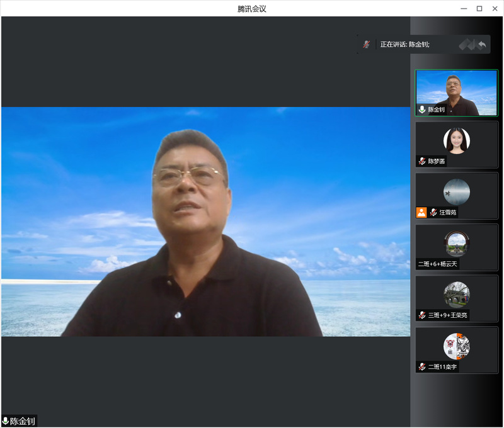
Task: Select the 二班+6+杨云天 participant tile
Action: pos(456,247)
